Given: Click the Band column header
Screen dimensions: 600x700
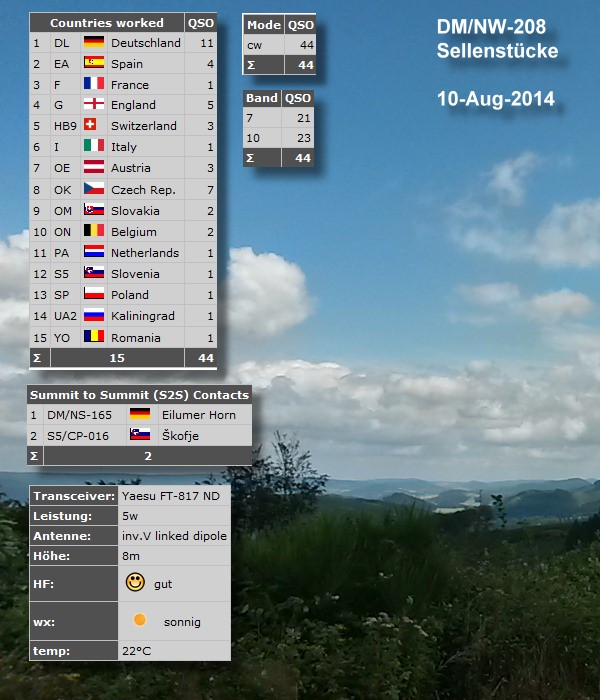Looking at the screenshot, I should click(x=262, y=98).
